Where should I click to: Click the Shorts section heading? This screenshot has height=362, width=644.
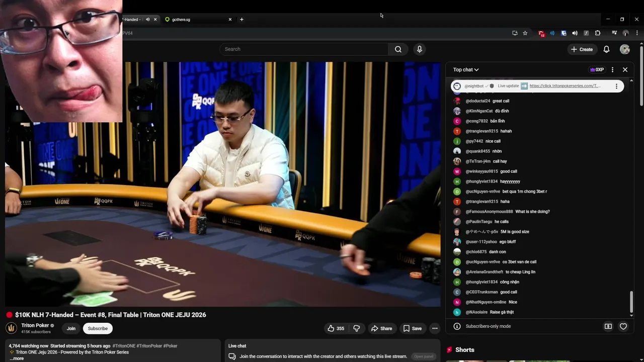465,350
